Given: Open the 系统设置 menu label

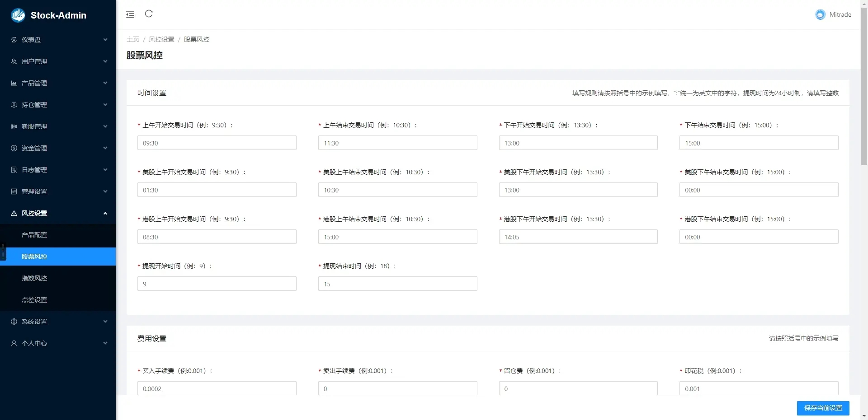Looking at the screenshot, I should pyautogui.click(x=34, y=322).
